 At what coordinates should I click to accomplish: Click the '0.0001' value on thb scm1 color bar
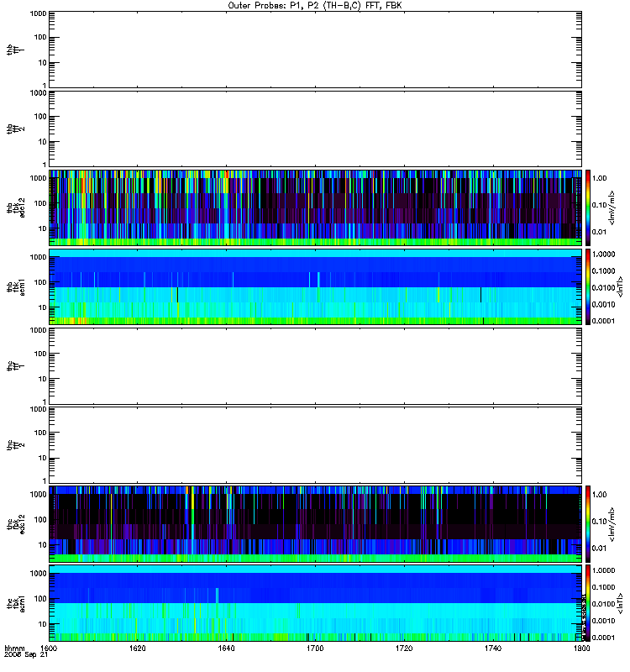pos(603,321)
